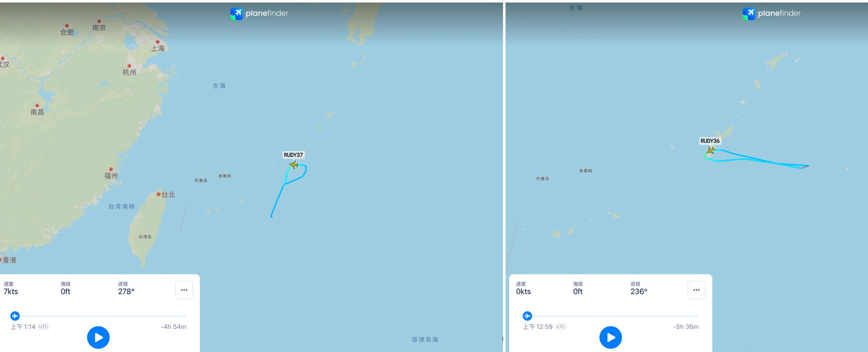868x352 pixels.
Task: Click the RUDY36 yellow aircraft icon
Action: 711,150
